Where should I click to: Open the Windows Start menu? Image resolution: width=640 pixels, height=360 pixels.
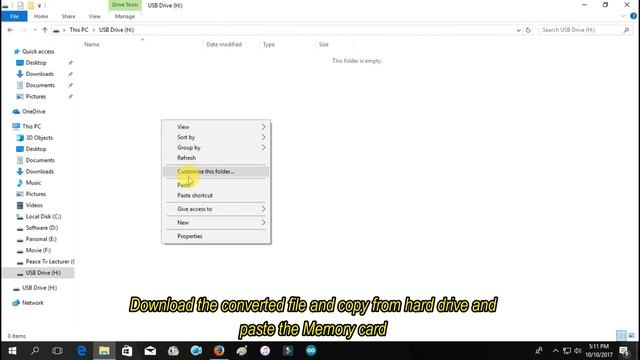[x=12, y=351]
